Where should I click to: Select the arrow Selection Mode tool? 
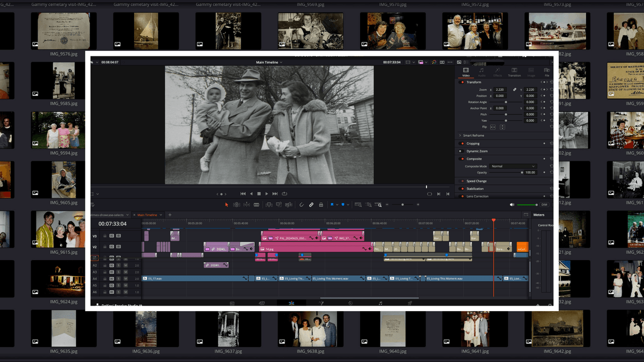tap(226, 204)
